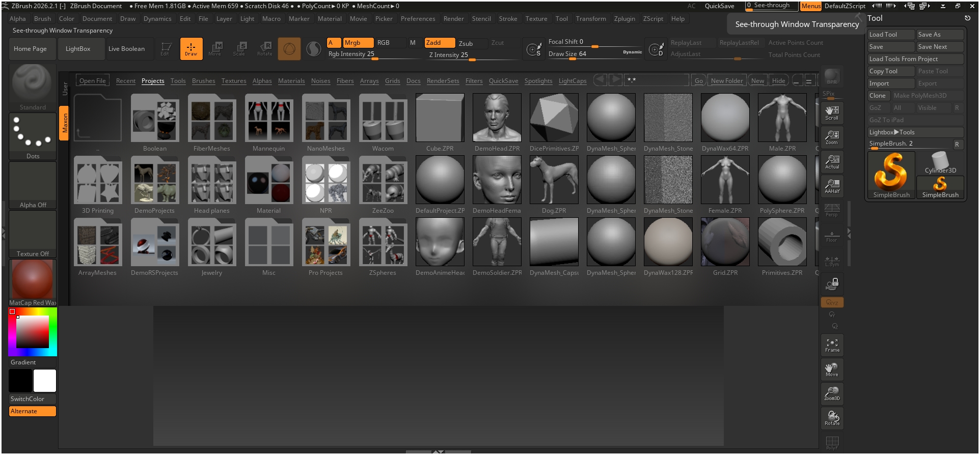Click the Rotate navigation icon below Zoom3D
This screenshot has height=455, width=980.
tap(832, 418)
